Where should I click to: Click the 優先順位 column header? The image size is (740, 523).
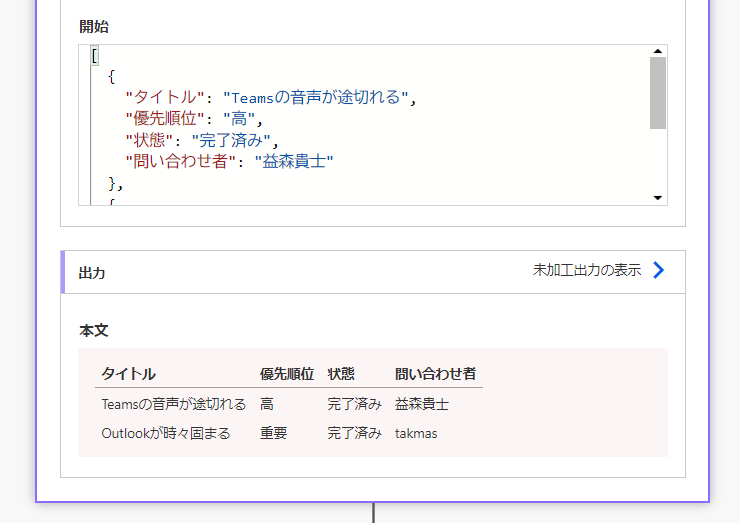point(286,374)
